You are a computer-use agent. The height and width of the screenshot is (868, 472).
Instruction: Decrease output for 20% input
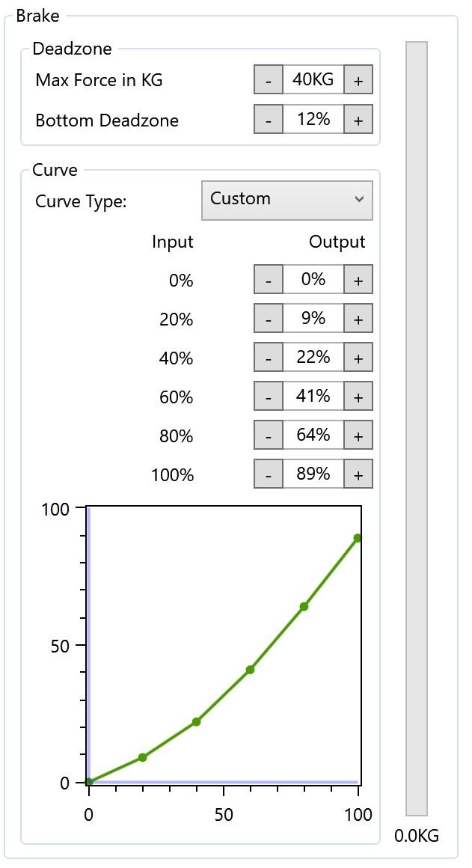(269, 319)
